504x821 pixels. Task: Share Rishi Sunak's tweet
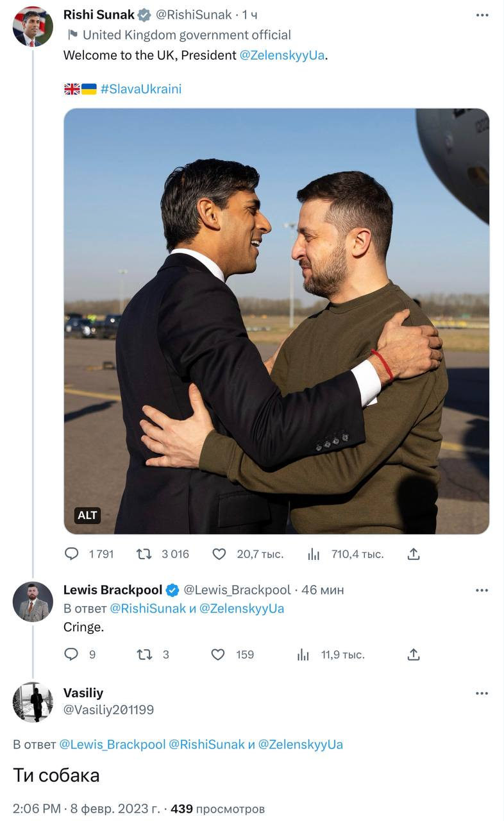coord(414,554)
